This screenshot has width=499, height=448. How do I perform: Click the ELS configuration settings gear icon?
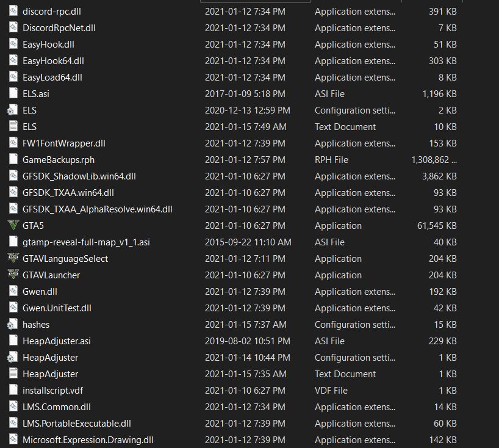13,110
